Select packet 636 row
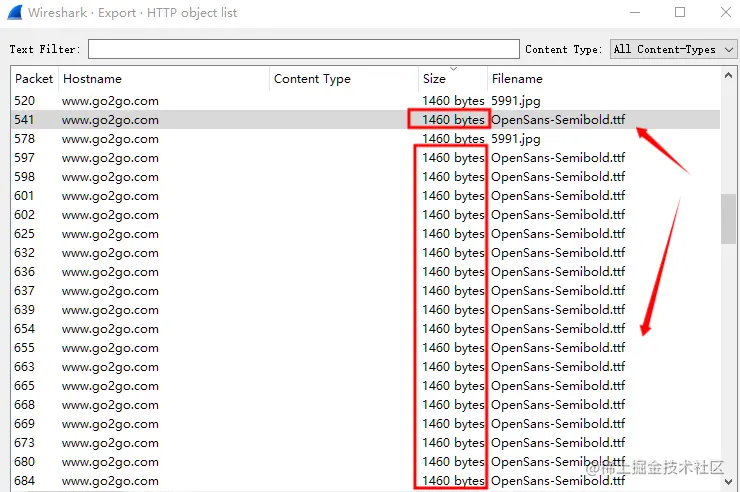The height and width of the screenshot is (492, 740). click(366, 272)
